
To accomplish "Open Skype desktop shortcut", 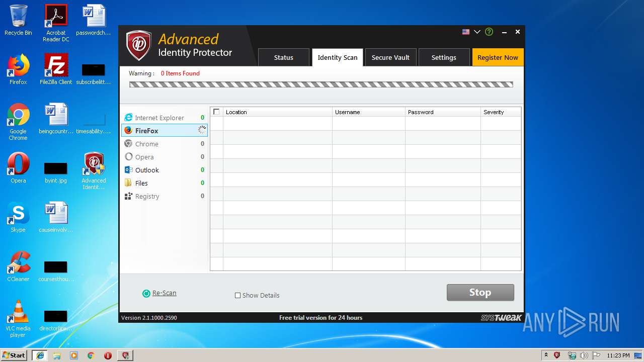I will point(18,217).
